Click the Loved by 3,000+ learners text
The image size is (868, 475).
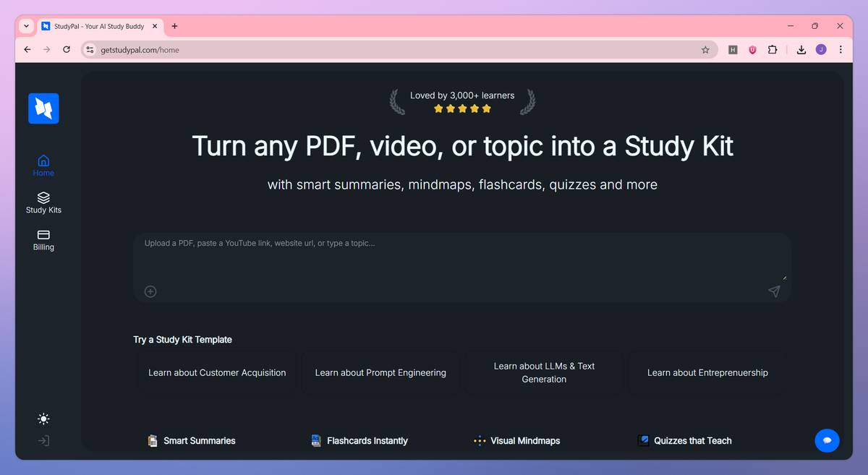point(462,95)
